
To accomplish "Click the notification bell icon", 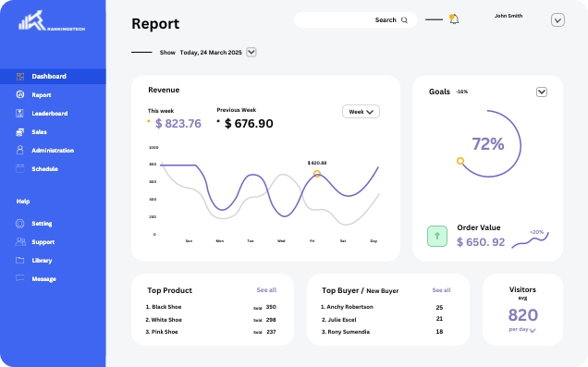I will [454, 18].
